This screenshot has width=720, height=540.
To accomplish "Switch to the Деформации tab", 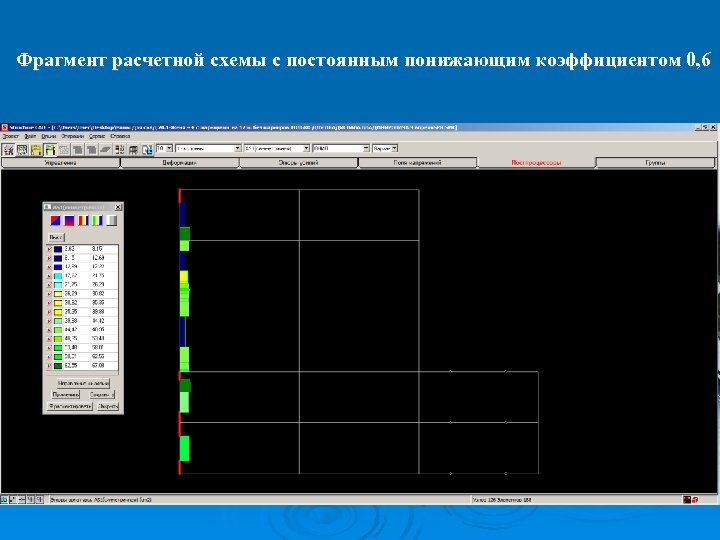I will point(180,163).
